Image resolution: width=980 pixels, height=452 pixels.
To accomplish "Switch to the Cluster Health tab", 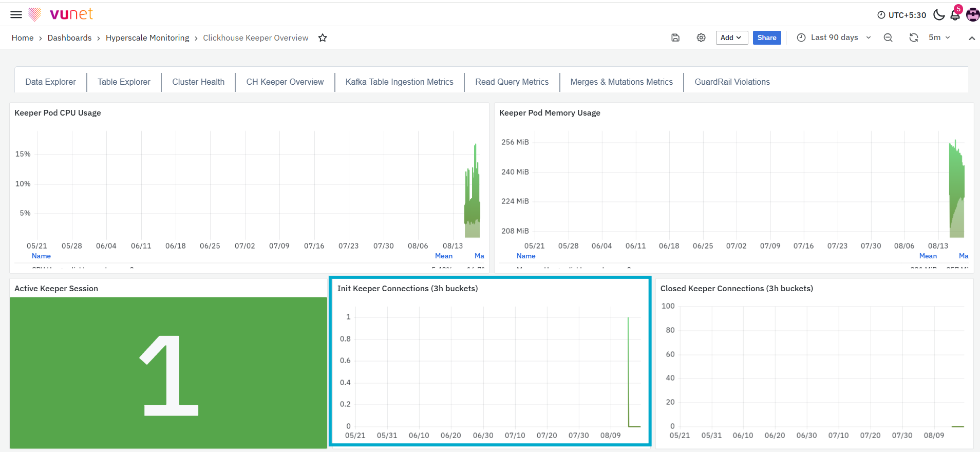I will pyautogui.click(x=198, y=82).
